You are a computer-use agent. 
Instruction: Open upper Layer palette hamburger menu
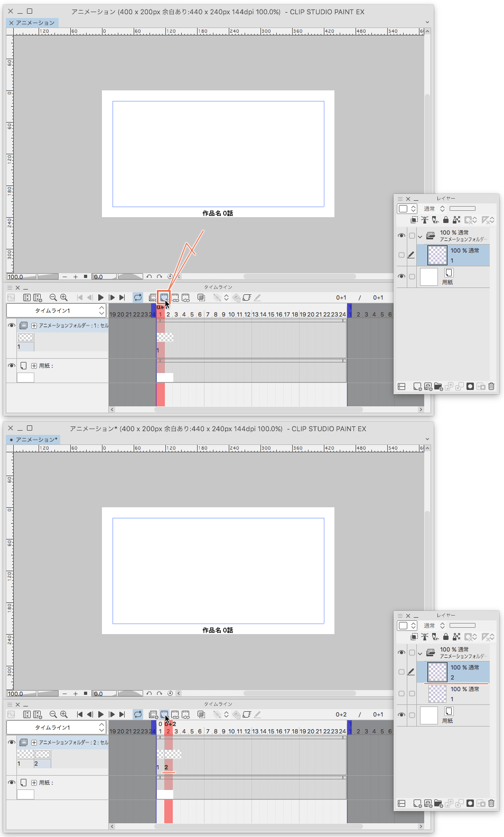400,199
